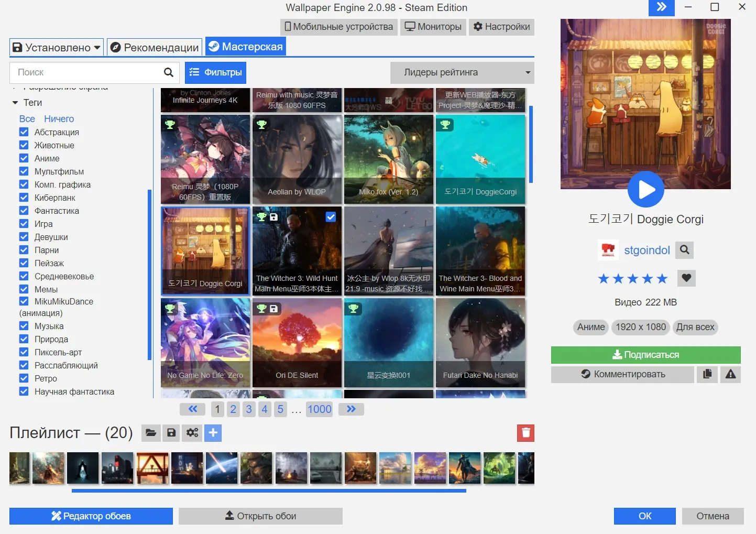This screenshot has height=534, width=756.
Task: Deselect all tags with the Ничего link
Action: pyautogui.click(x=59, y=119)
